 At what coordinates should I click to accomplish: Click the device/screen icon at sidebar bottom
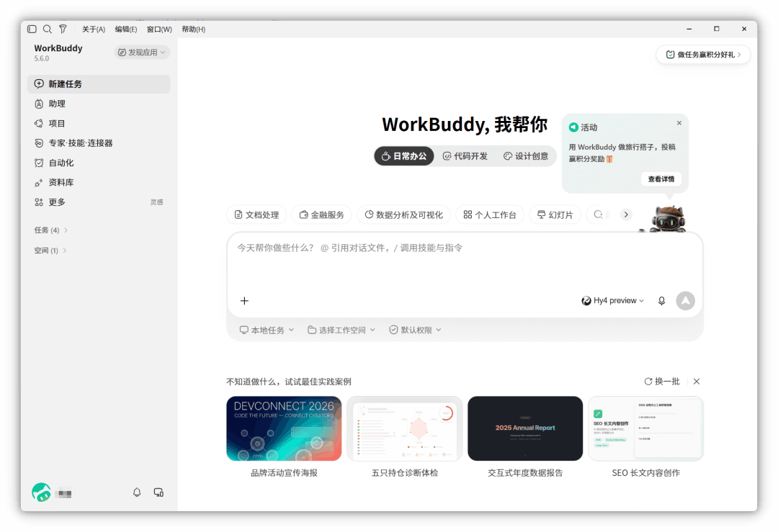pyautogui.click(x=158, y=492)
